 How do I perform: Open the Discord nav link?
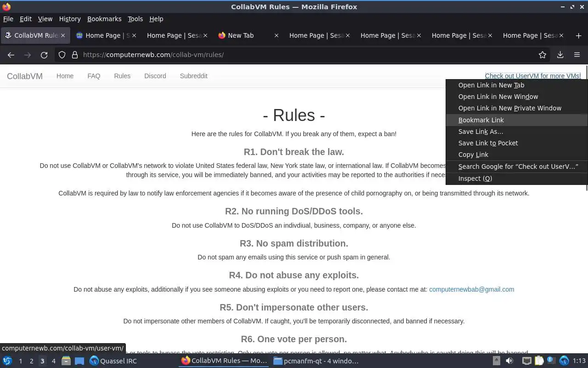coord(155,76)
